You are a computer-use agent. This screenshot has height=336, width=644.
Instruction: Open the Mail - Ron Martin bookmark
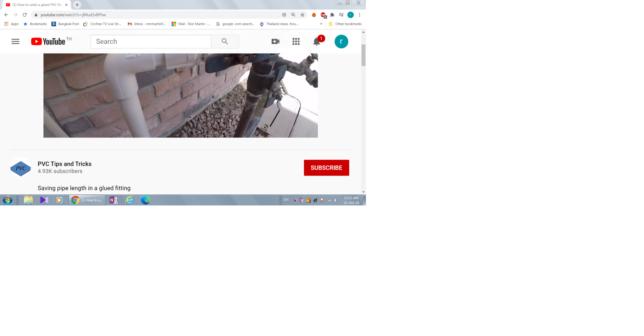(191, 24)
